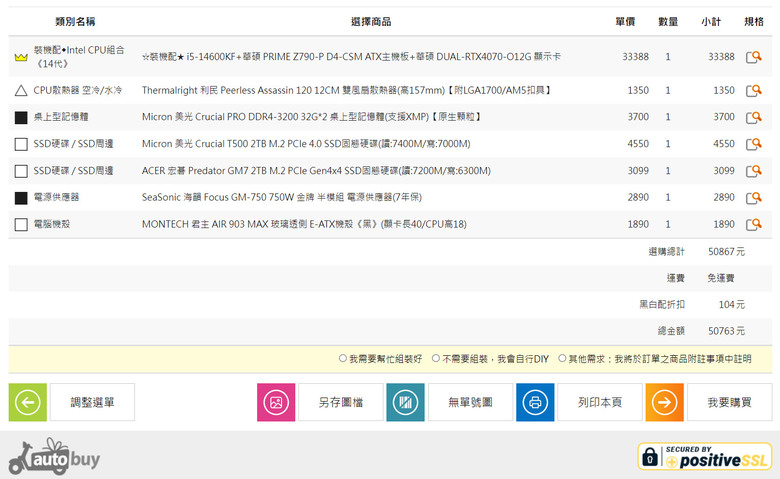Click the teal no-order-number image icon

coord(405,402)
